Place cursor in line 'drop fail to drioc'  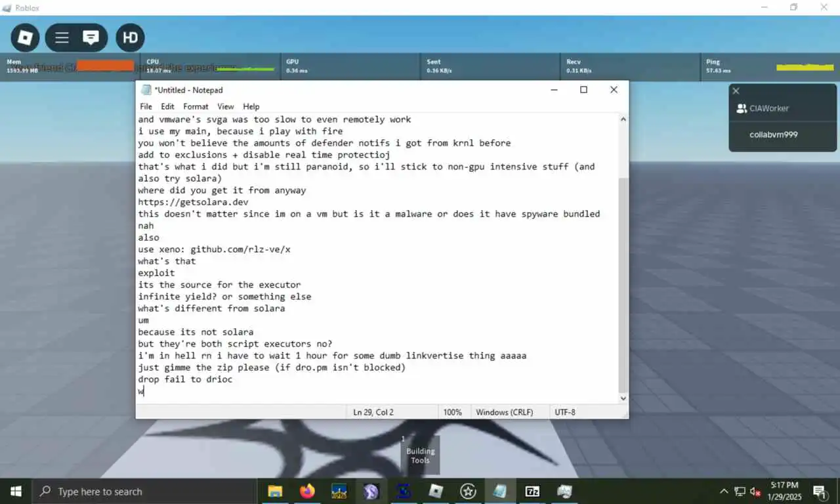(x=185, y=379)
